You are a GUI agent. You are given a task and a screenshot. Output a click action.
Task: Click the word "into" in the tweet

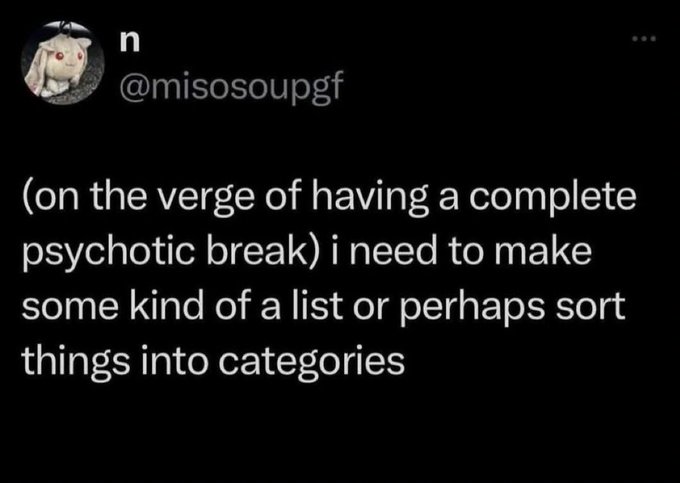coord(171,361)
